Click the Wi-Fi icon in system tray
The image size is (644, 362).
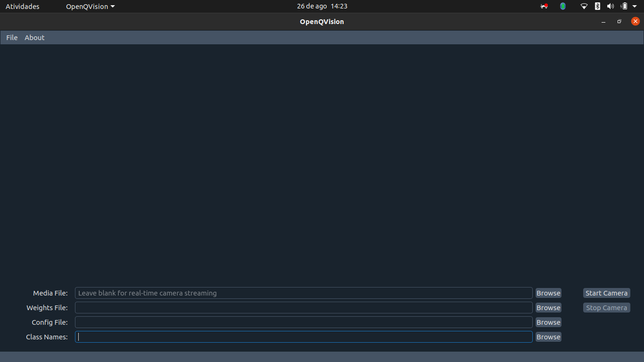pyautogui.click(x=584, y=7)
